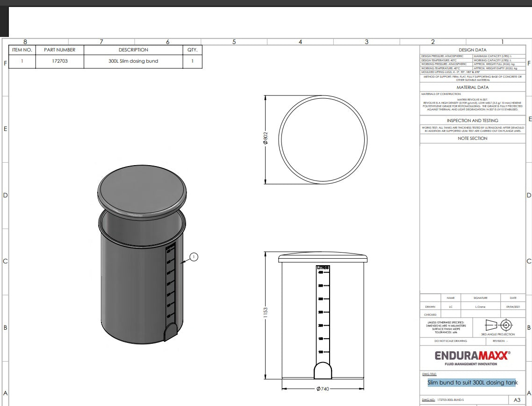
Task: Click the 'DESCRIPTION' column header
Action: click(133, 50)
